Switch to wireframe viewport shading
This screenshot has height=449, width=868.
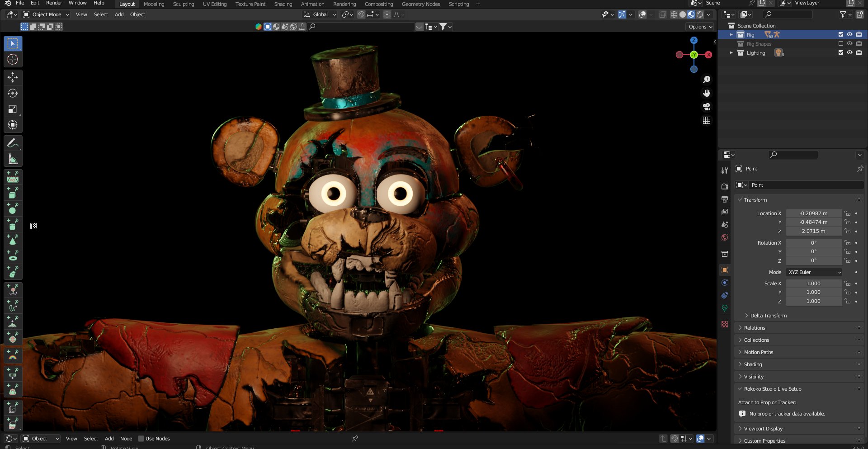(x=674, y=14)
